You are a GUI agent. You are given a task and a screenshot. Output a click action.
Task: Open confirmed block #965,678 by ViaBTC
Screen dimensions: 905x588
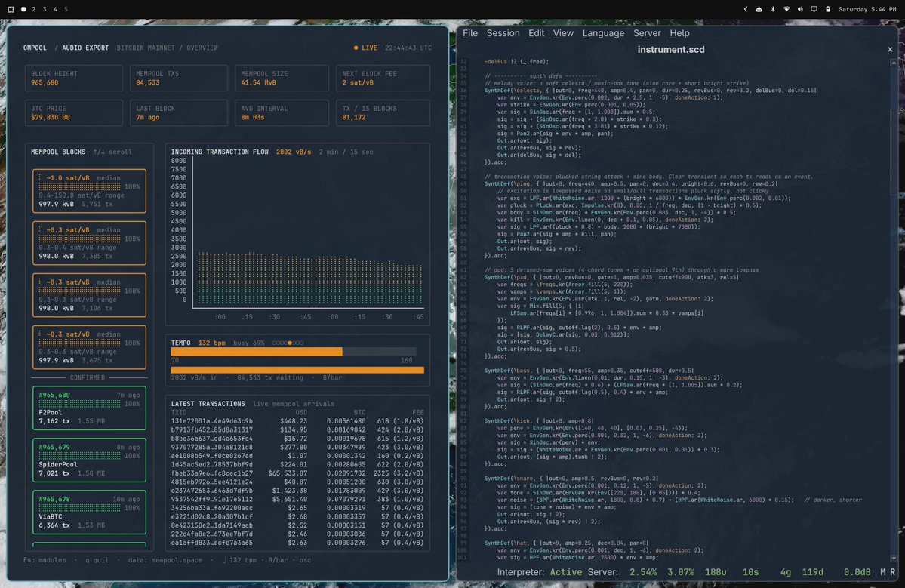[90, 512]
